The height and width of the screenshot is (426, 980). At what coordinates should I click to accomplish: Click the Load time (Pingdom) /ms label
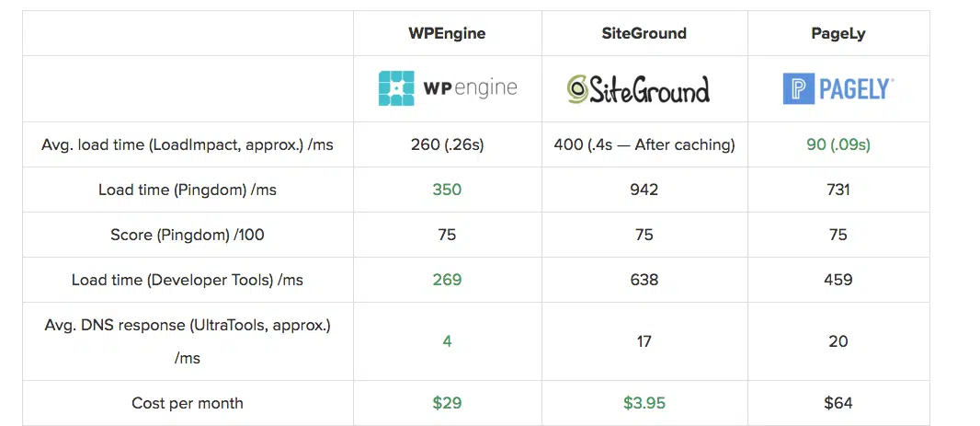tap(188, 190)
